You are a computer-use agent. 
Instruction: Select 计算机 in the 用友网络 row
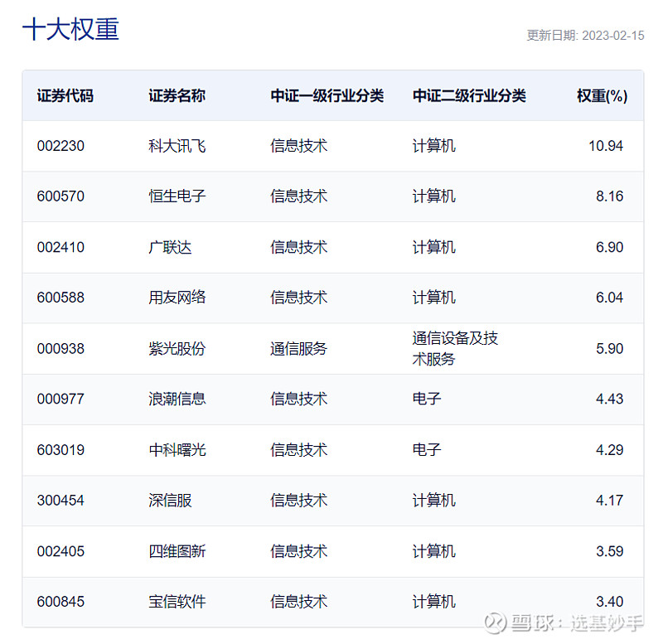point(433,298)
